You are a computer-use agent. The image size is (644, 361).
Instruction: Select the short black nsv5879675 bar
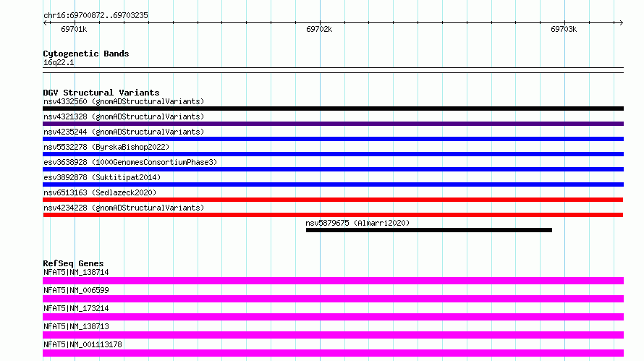coord(429,230)
